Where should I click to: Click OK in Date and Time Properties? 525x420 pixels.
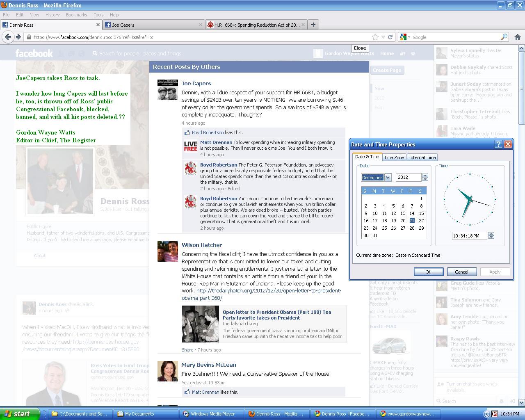click(x=428, y=272)
